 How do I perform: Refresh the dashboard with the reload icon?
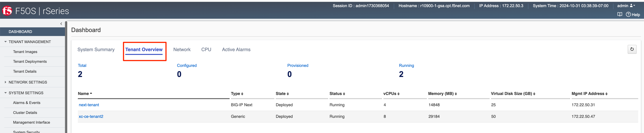click(632, 49)
